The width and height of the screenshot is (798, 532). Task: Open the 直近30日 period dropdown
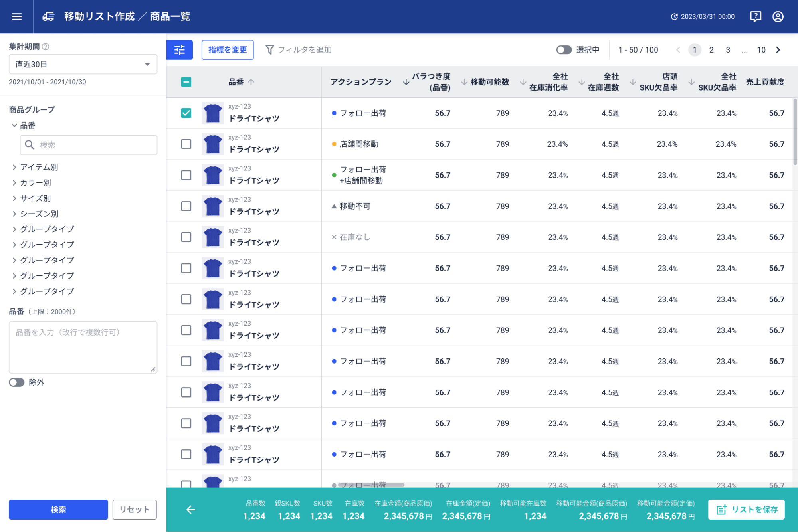(x=83, y=64)
